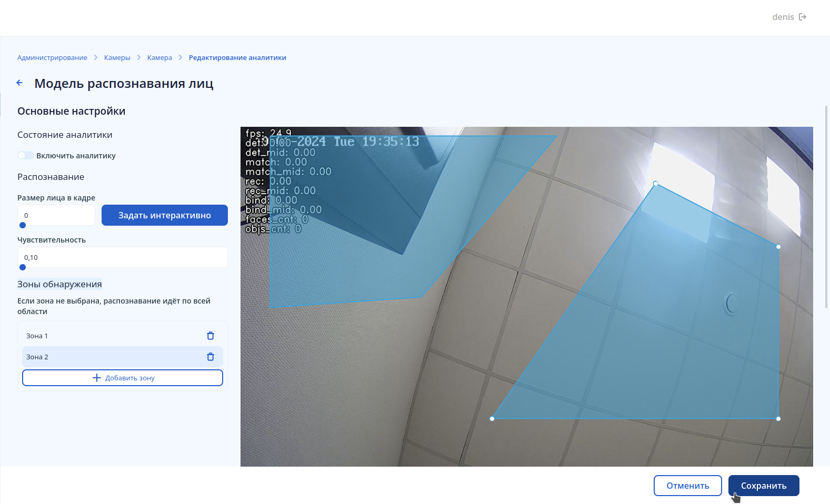Viewport: 830px width, 504px height.
Task: Delete Зона 1 with its trash icon
Action: tap(211, 336)
